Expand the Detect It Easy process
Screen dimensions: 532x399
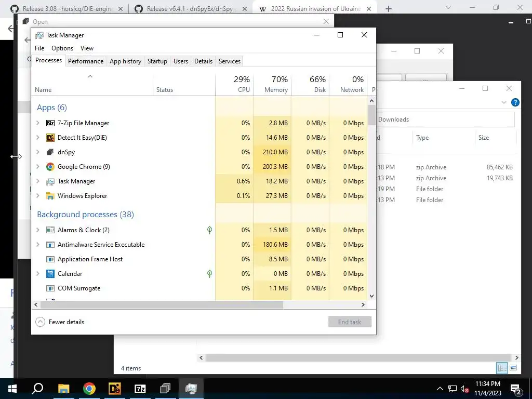pos(38,138)
